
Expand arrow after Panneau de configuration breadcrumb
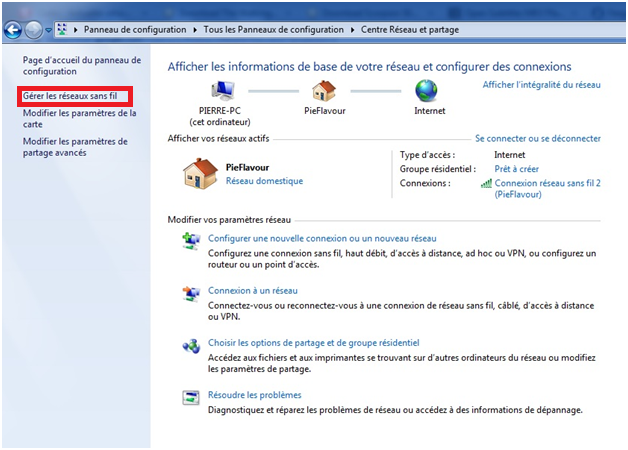coord(195,30)
